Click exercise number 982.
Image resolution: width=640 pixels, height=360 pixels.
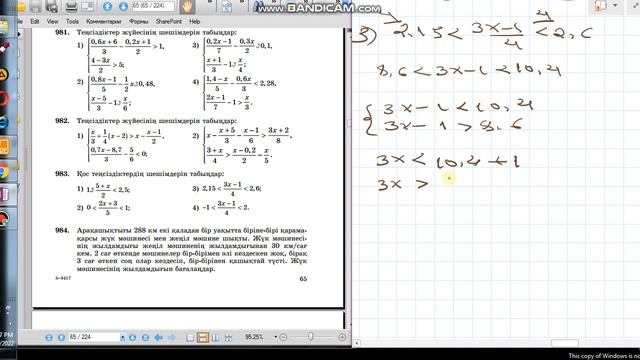(62, 120)
